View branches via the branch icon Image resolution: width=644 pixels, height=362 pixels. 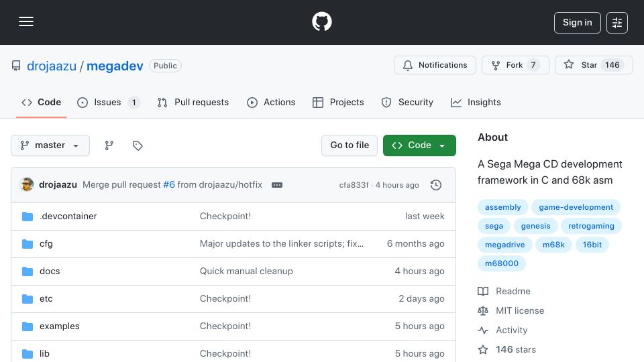[109, 145]
